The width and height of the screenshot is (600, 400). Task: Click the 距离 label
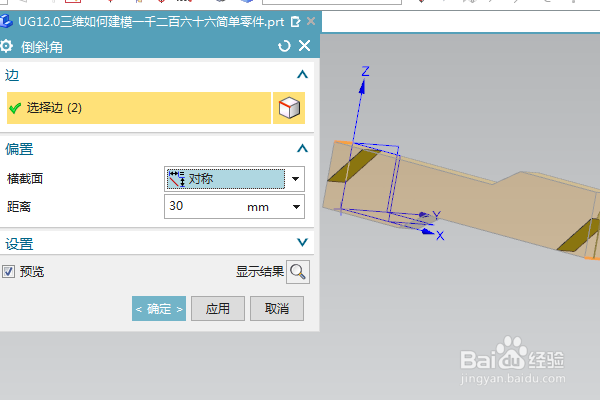tap(19, 207)
